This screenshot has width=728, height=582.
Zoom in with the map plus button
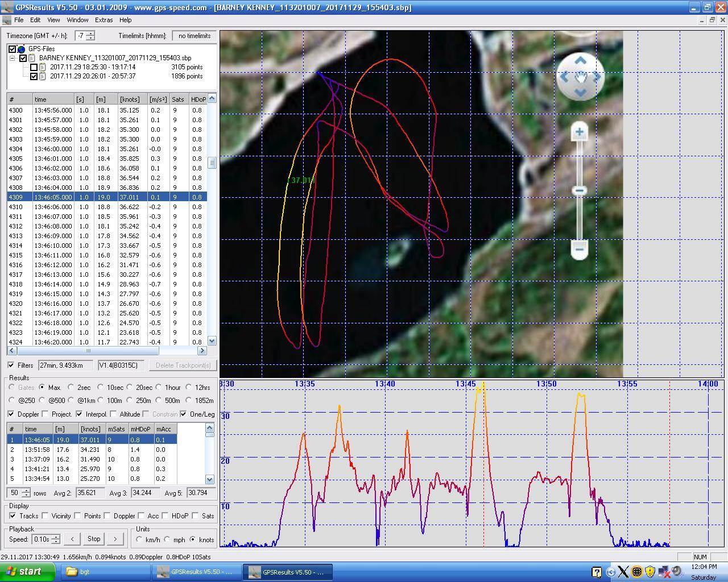579,132
